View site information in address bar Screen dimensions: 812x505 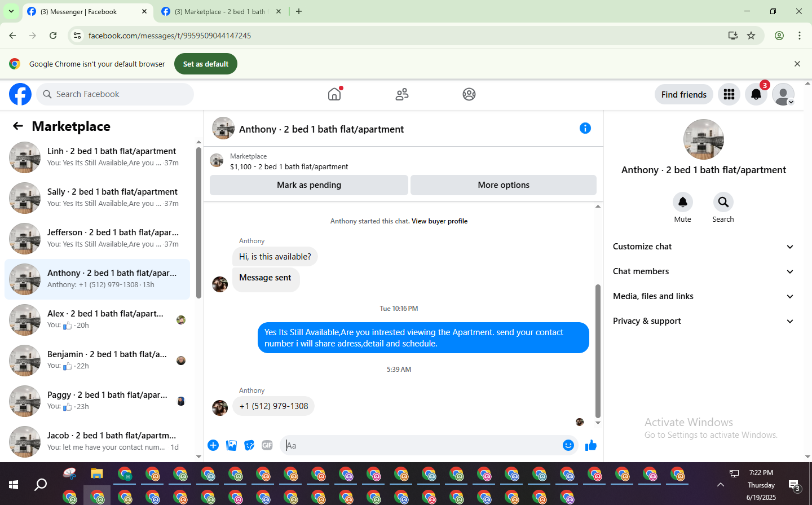[x=77, y=36]
